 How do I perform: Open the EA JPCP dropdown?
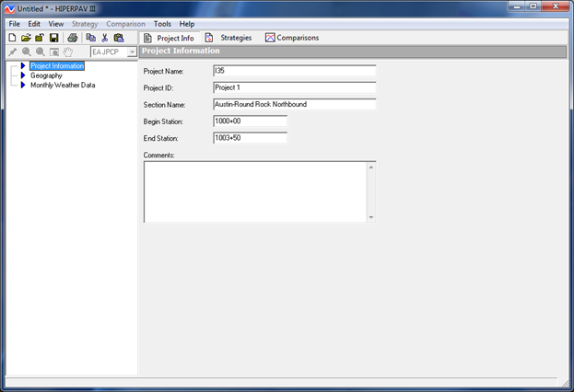(132, 52)
